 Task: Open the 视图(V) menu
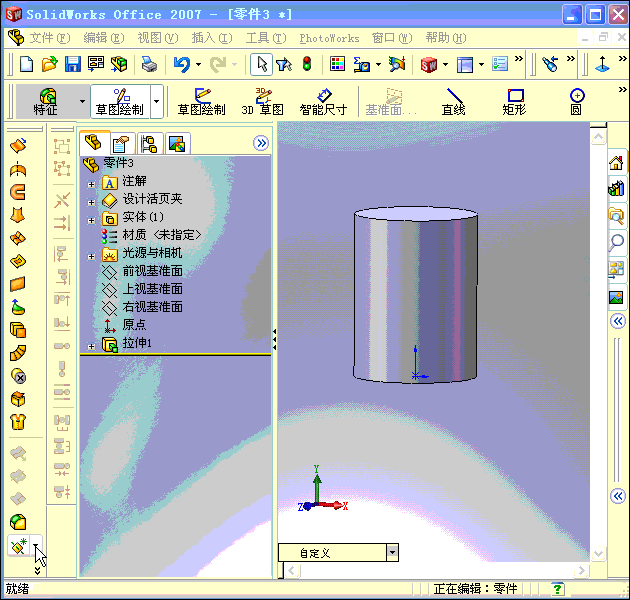158,38
